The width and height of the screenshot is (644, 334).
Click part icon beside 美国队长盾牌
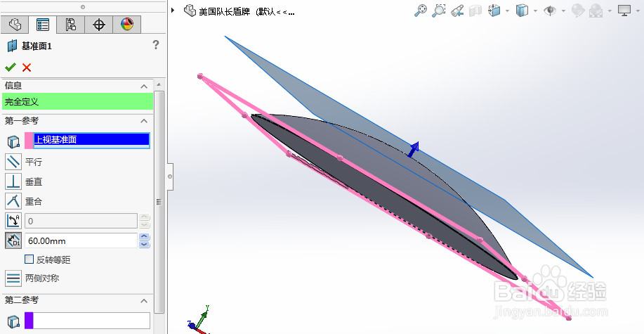[190, 11]
